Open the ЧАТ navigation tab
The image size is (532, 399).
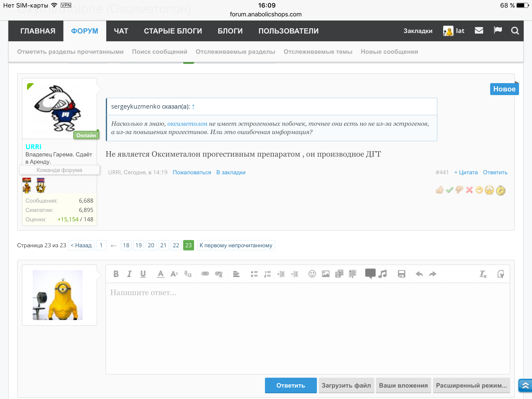pyautogui.click(x=121, y=31)
